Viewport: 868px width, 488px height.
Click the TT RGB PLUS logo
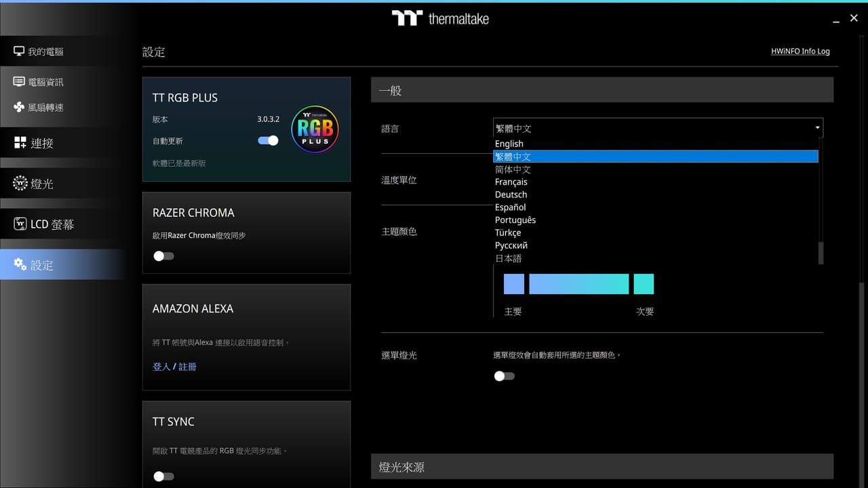(x=315, y=129)
